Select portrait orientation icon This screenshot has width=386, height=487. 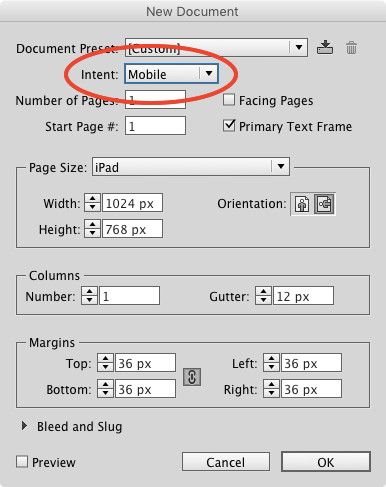302,204
